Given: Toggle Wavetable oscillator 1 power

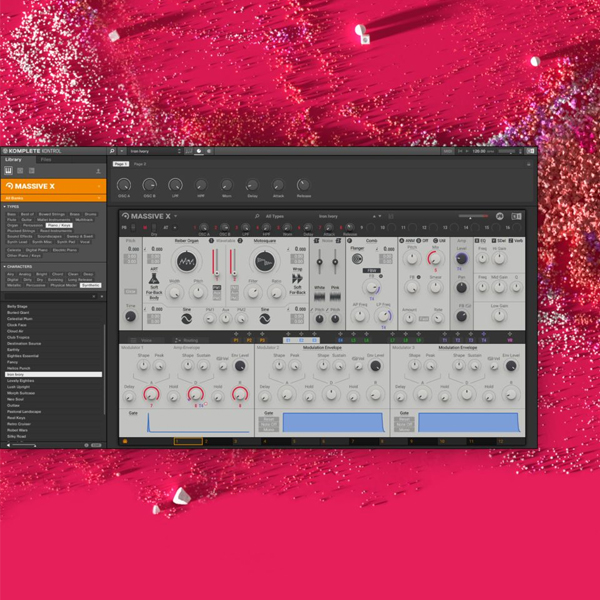Looking at the screenshot, I should click(x=212, y=241).
